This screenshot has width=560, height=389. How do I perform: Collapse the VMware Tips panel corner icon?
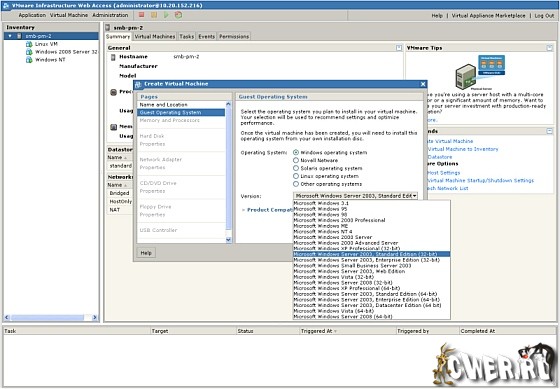(550, 48)
